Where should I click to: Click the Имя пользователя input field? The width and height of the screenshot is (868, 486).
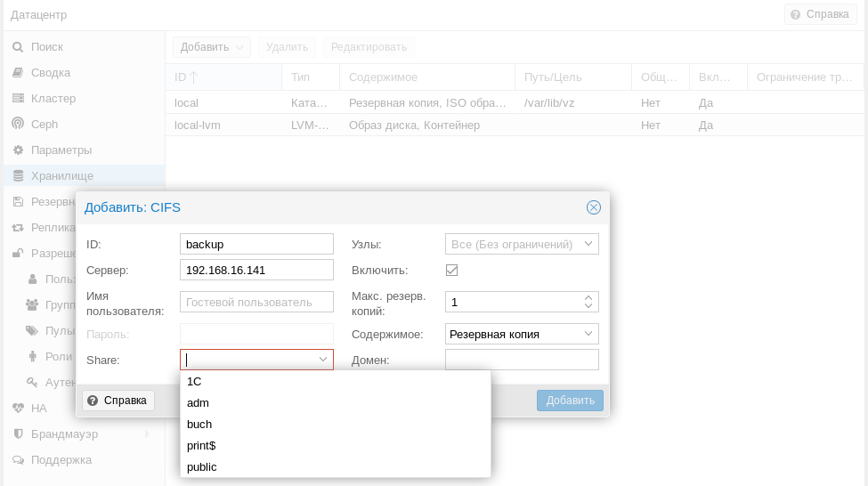(256, 303)
